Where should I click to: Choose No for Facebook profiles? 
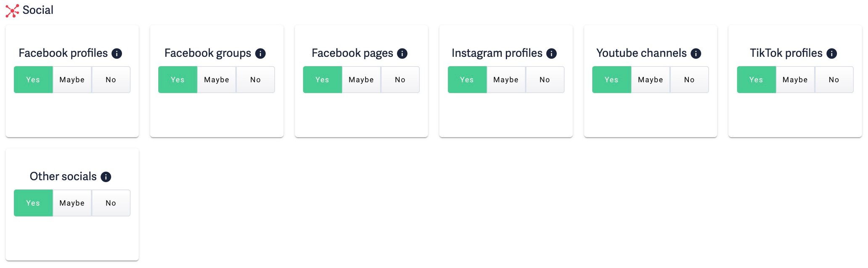click(111, 80)
